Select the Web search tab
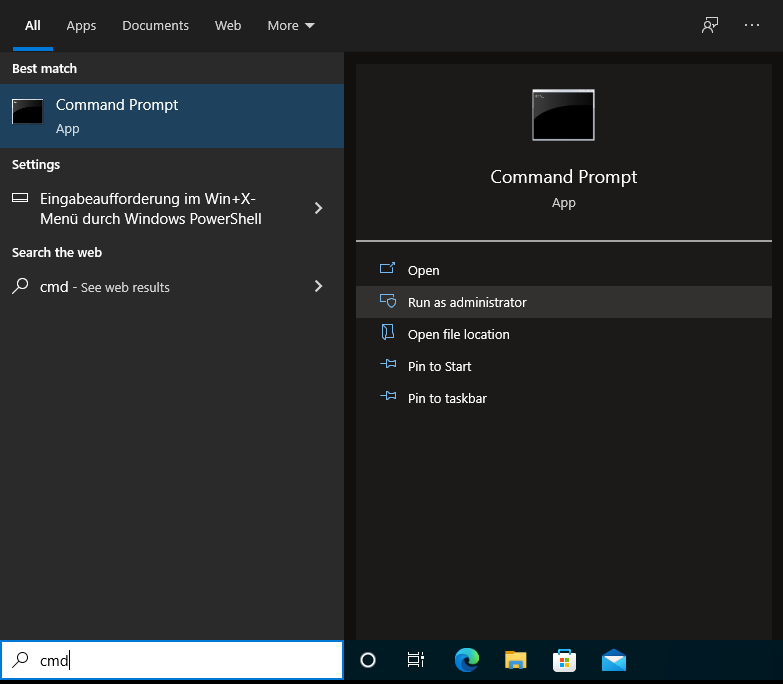 [228, 25]
